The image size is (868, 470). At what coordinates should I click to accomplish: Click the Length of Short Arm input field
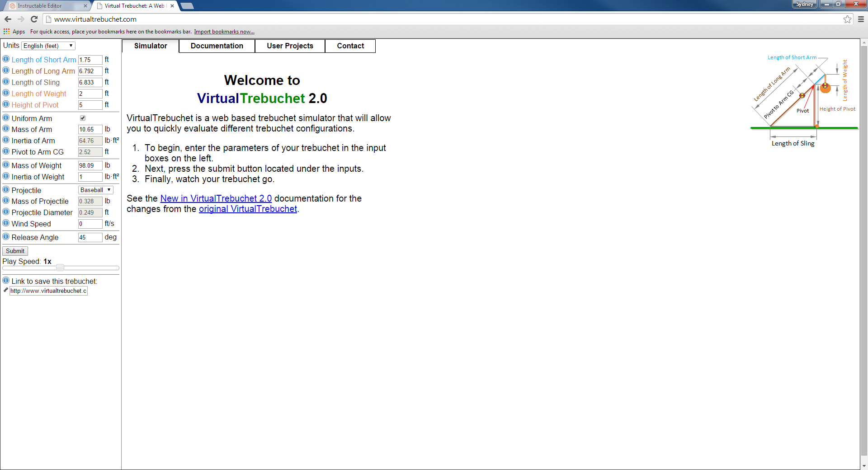pos(90,60)
